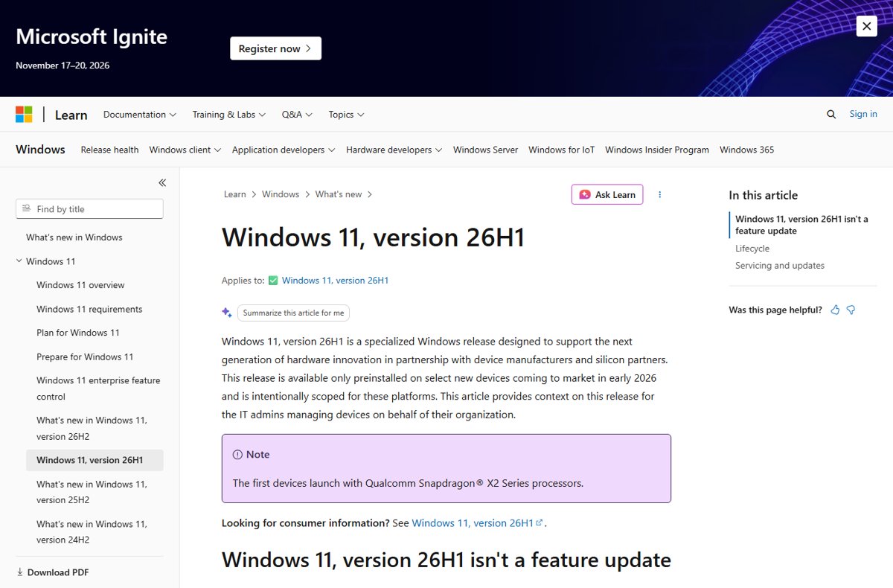Click the Ask Learn chat icon
The image size is (893, 588).
tap(585, 194)
